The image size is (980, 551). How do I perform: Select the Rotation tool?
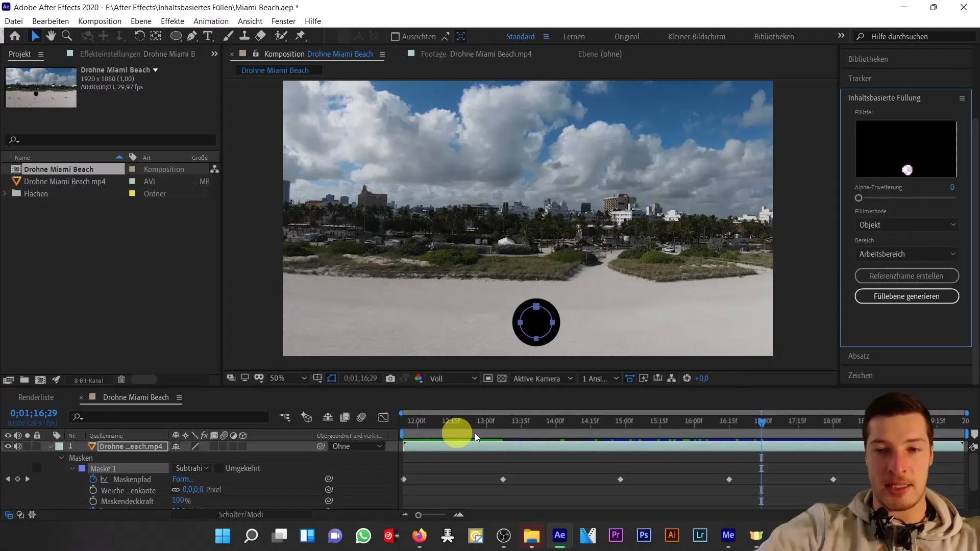tap(139, 36)
